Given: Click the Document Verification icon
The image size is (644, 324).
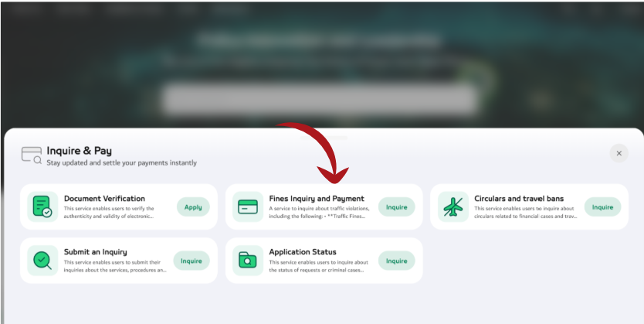Looking at the screenshot, I should coord(42,206).
